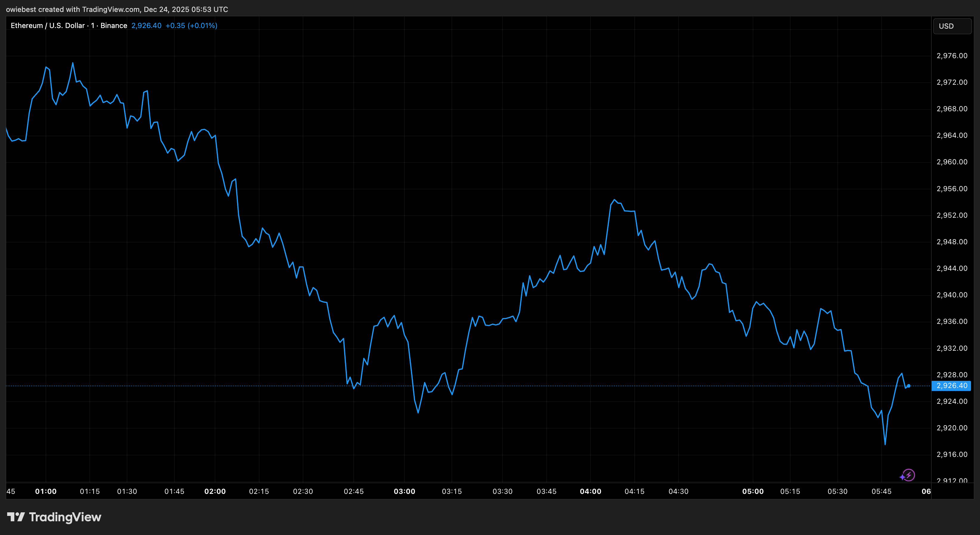Click the 02:00 time axis label
980x535 pixels.
coord(215,492)
